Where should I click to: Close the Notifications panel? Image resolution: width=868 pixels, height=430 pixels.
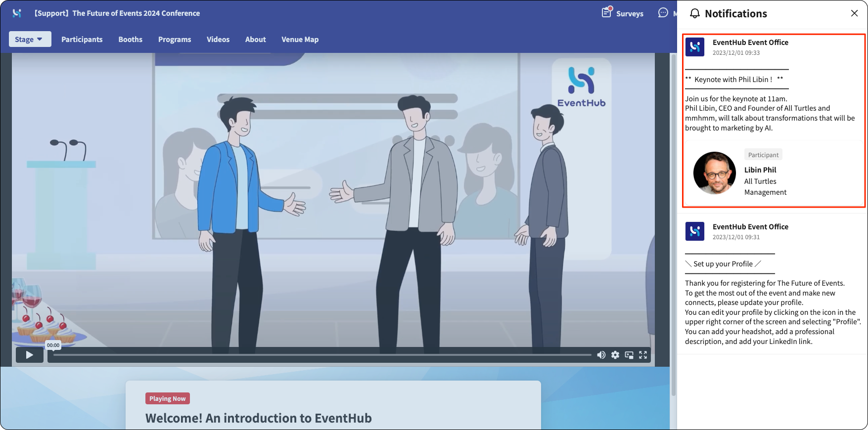[854, 13]
